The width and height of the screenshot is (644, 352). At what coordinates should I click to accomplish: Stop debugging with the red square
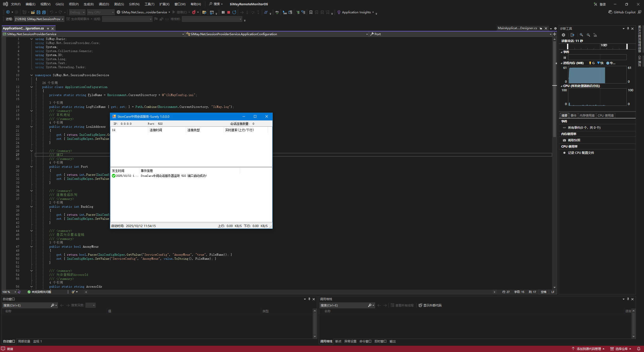(228, 12)
